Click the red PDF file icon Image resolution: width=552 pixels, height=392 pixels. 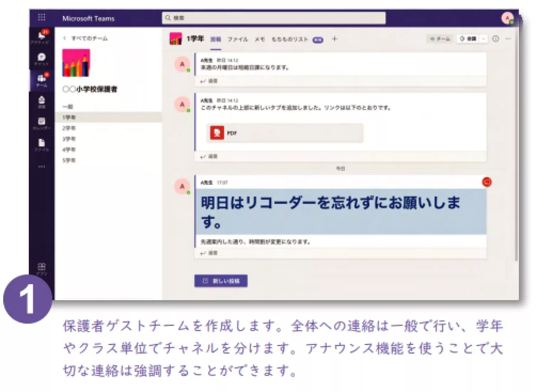point(217,133)
